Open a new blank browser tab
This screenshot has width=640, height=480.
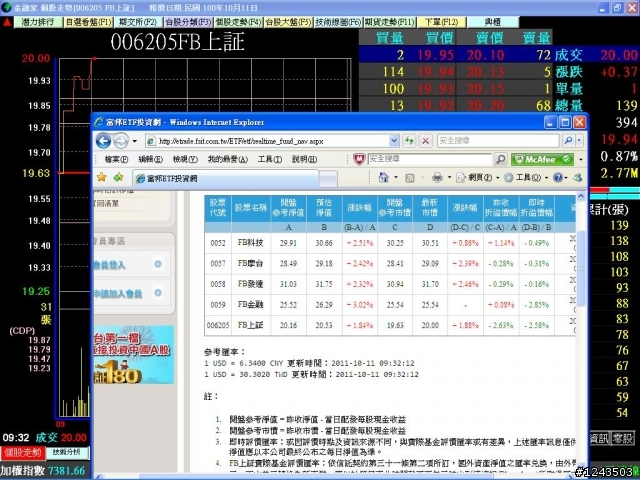pyautogui.click(x=328, y=179)
